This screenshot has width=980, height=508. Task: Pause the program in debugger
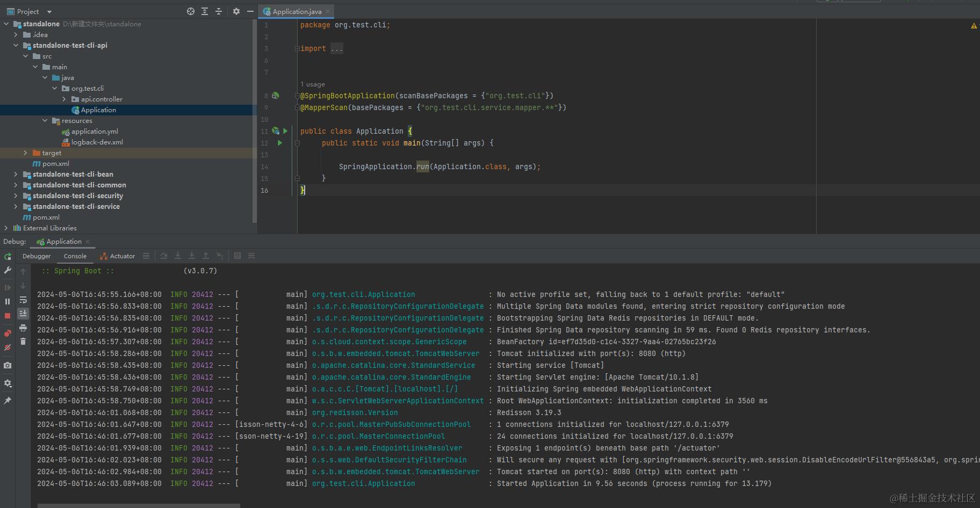[x=8, y=302]
